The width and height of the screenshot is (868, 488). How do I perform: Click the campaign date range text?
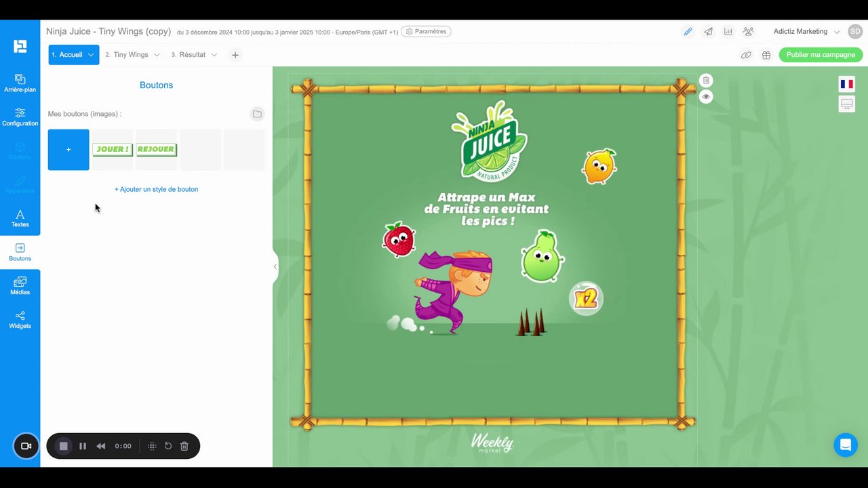point(288,32)
